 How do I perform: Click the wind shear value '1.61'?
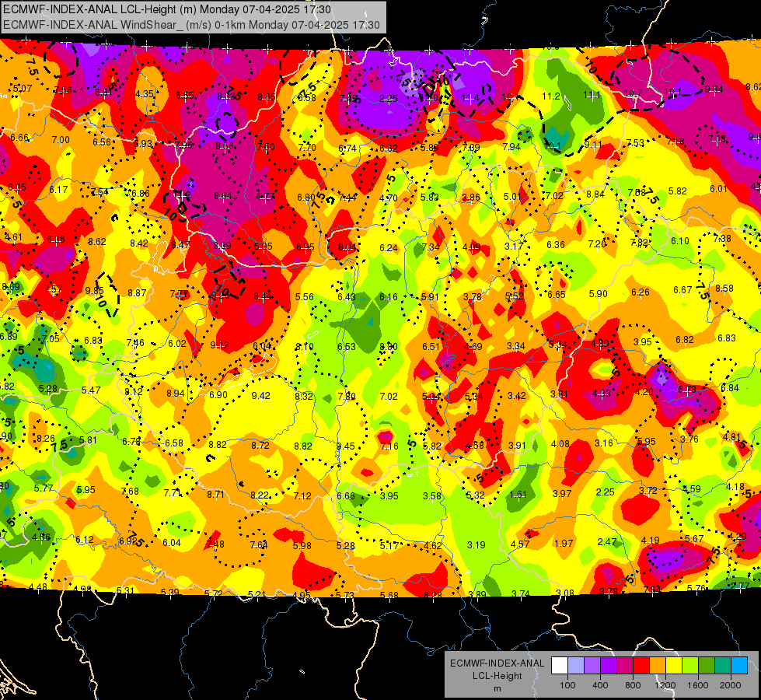[x=518, y=495]
